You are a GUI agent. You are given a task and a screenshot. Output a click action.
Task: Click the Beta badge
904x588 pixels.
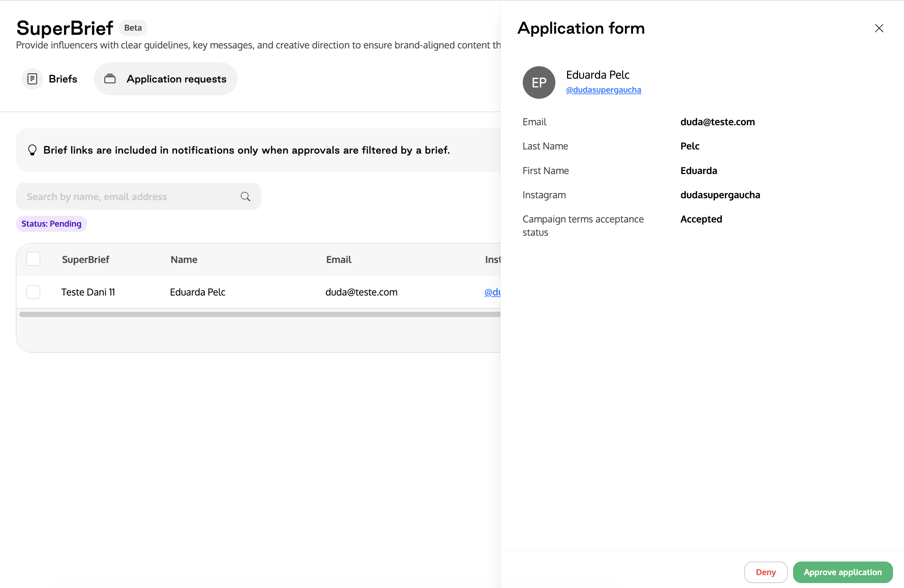pyautogui.click(x=133, y=28)
